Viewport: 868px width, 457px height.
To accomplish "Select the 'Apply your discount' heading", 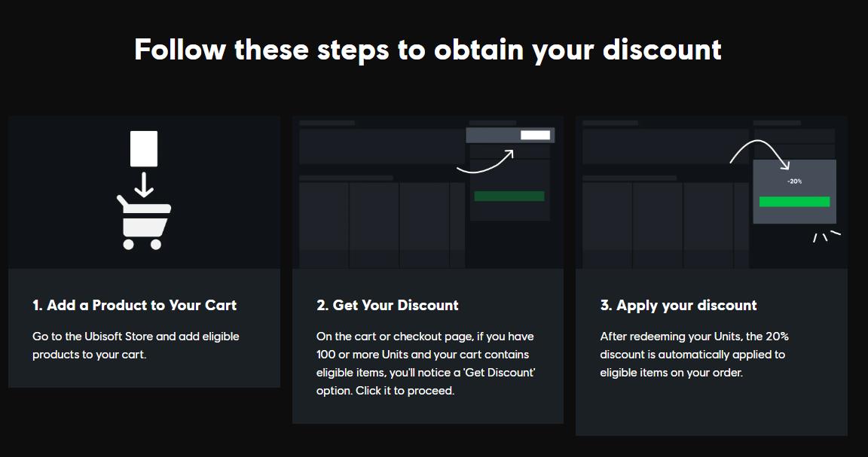I will (x=678, y=306).
